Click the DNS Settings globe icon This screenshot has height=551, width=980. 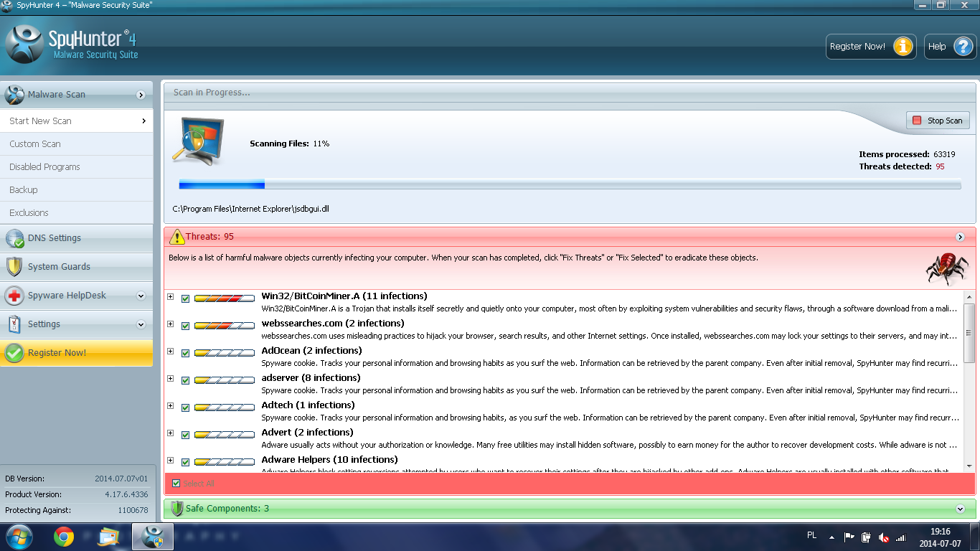click(14, 238)
